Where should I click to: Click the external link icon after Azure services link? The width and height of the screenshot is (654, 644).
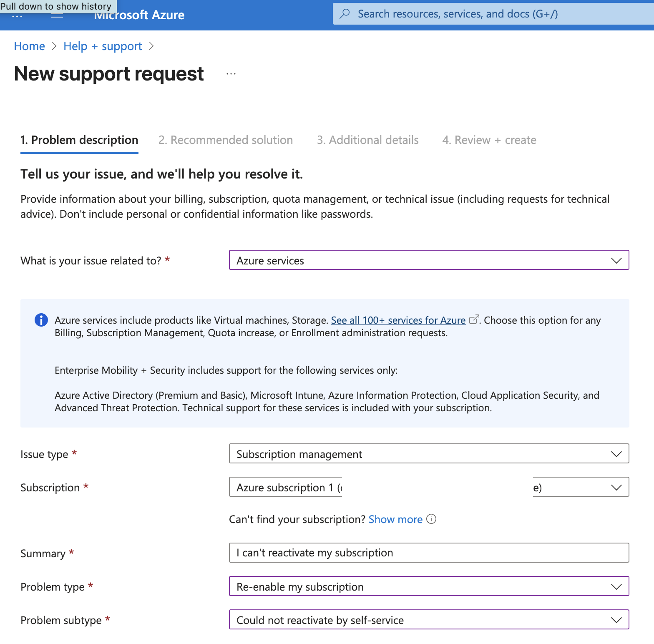point(473,319)
